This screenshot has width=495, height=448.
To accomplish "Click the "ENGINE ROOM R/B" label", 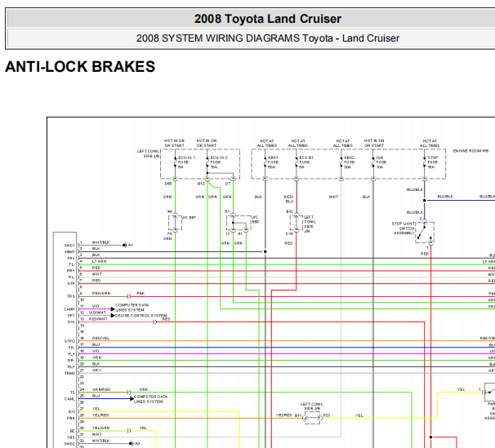I will [x=470, y=151].
